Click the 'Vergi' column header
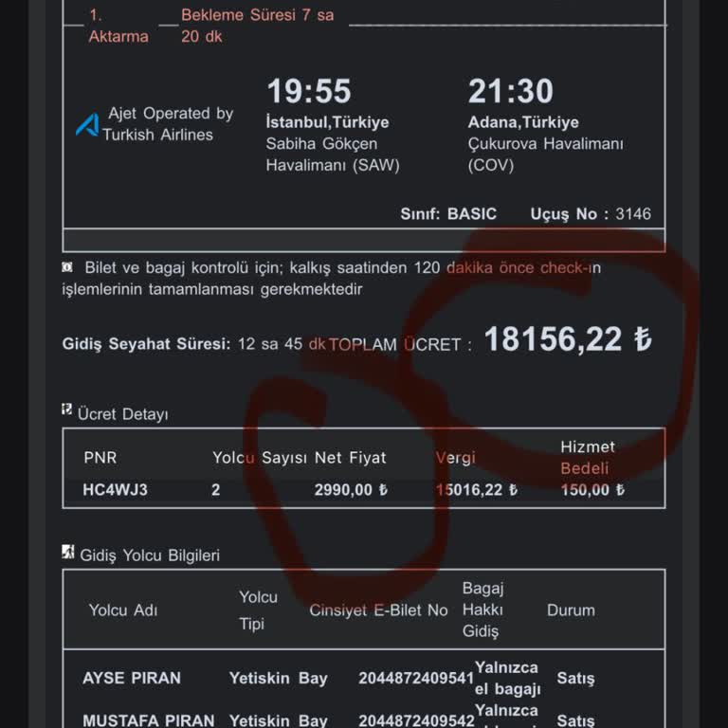Image resolution: width=728 pixels, height=728 pixels. (x=455, y=458)
